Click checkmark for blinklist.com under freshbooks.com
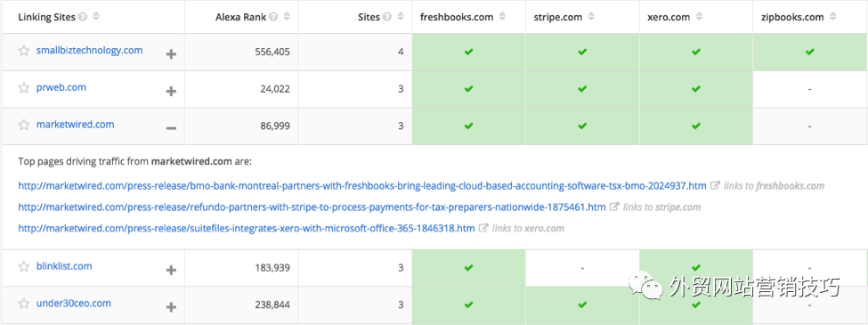This screenshot has height=325, width=868. [x=468, y=268]
